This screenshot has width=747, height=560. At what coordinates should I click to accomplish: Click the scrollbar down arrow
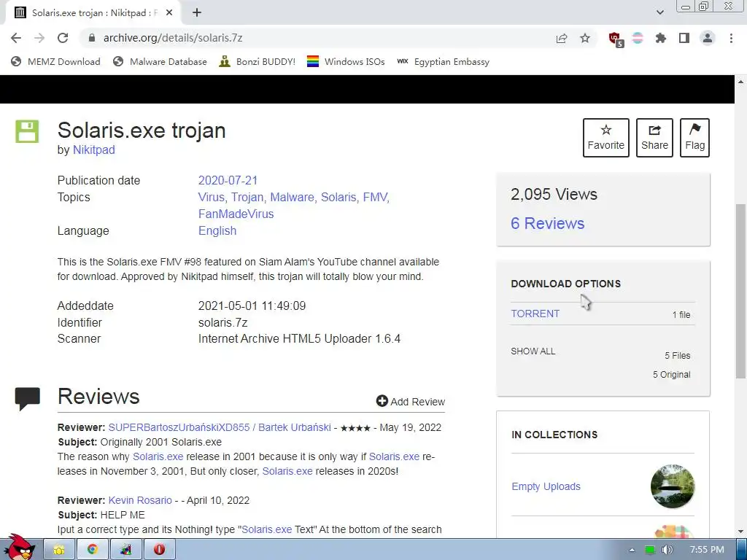[x=740, y=531]
